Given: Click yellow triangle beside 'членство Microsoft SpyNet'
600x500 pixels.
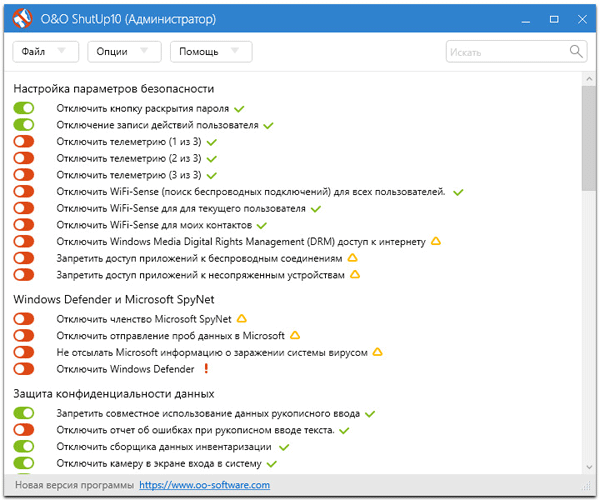Looking at the screenshot, I should point(241,319).
